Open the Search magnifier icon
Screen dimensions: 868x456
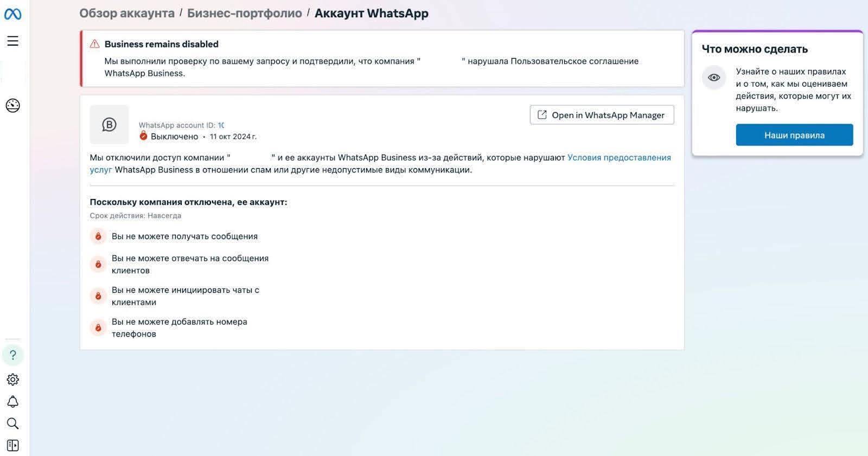[x=12, y=423]
